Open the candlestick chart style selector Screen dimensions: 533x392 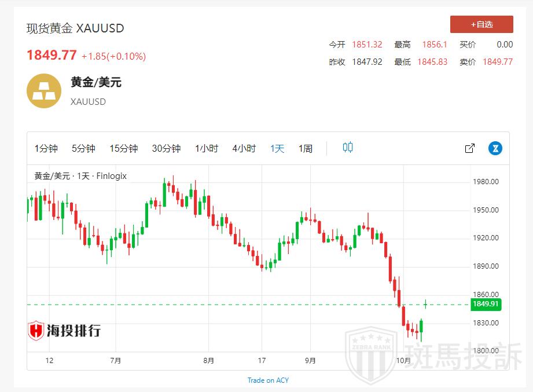coord(347,148)
